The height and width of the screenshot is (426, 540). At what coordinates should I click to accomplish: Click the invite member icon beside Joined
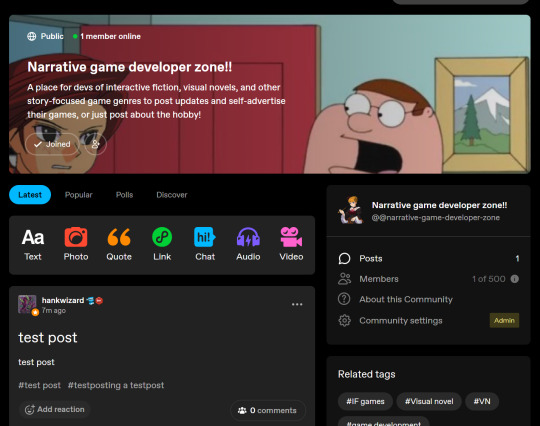click(x=95, y=144)
